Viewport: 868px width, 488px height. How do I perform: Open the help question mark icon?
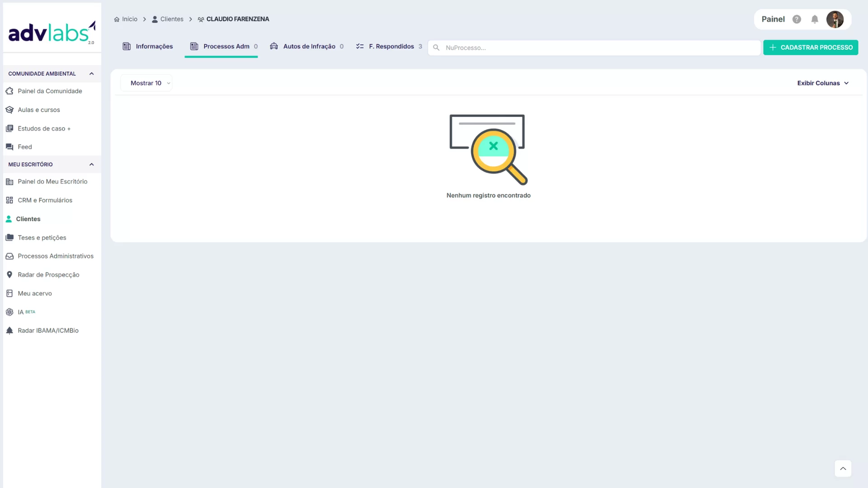tap(797, 19)
